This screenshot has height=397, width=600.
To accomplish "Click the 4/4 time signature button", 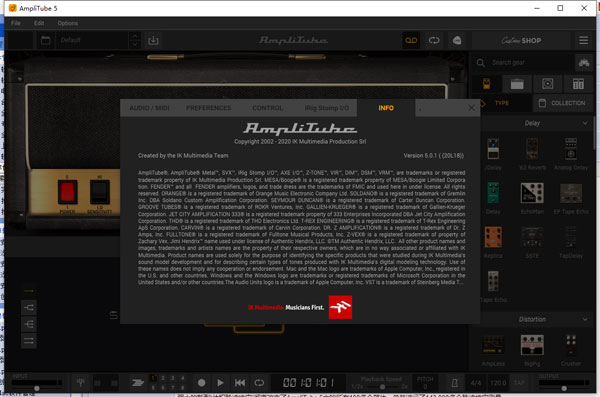I will click(x=476, y=382).
